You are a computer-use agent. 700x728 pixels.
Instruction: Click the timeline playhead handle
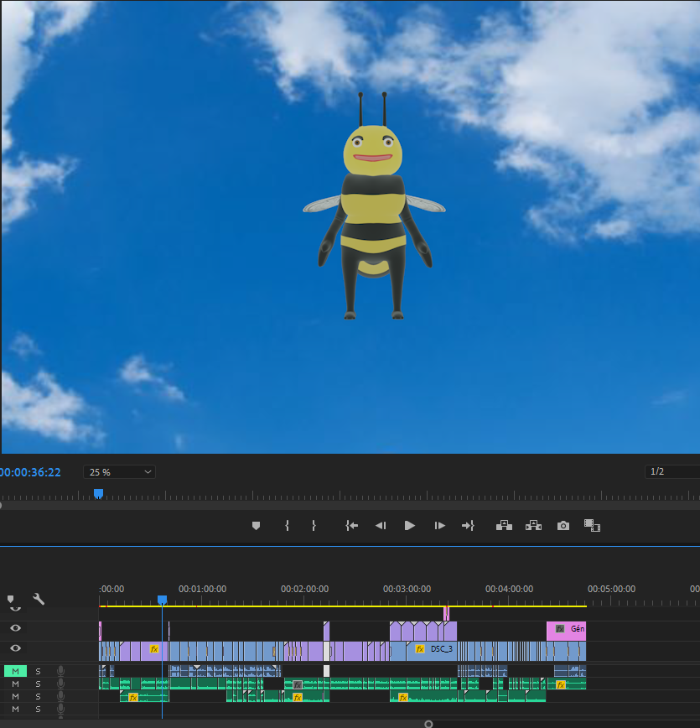[x=162, y=600]
